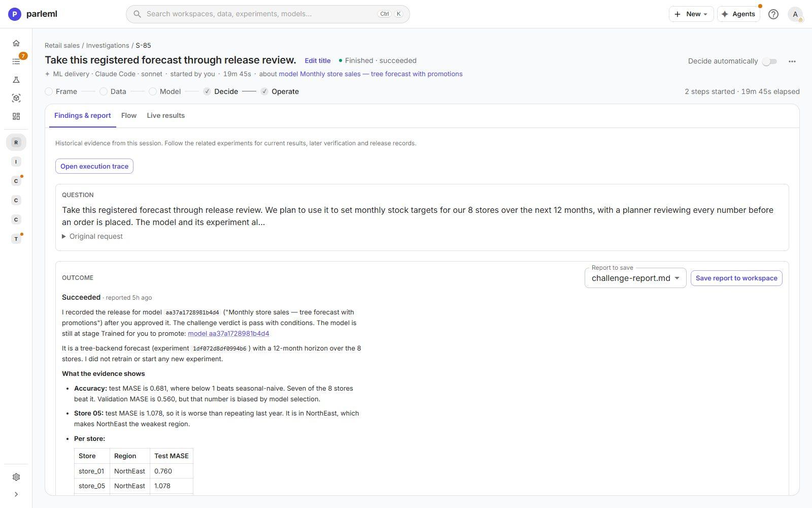Click the search workspaces input field
Image resolution: width=812 pixels, height=508 pixels.
coord(268,14)
